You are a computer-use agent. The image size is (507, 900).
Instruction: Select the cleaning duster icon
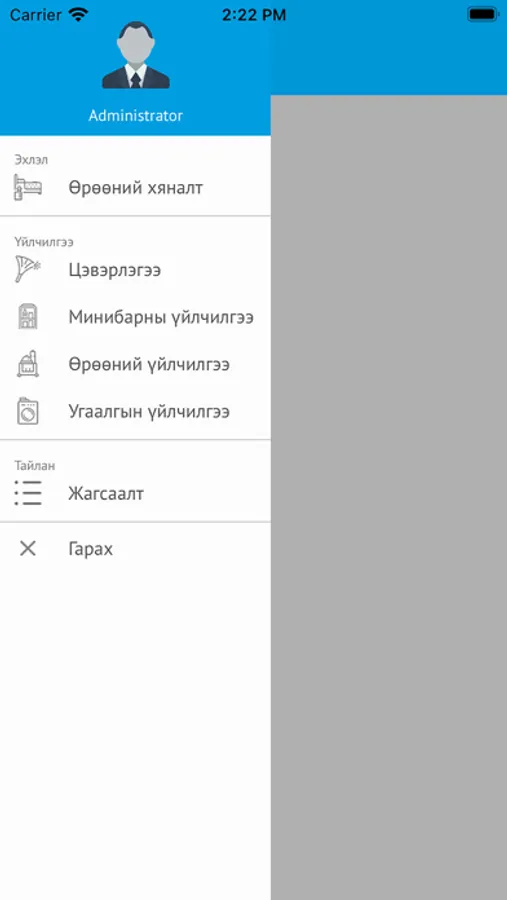point(28,269)
